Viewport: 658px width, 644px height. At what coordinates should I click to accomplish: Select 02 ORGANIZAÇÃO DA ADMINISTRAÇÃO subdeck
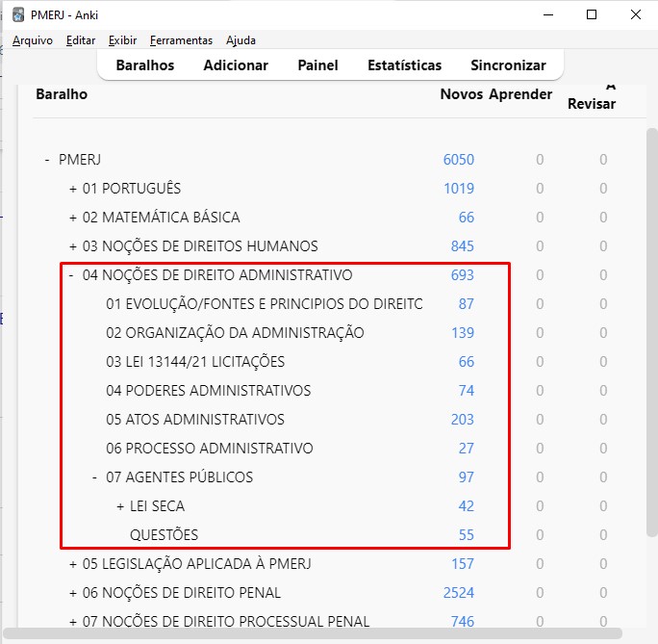235,333
